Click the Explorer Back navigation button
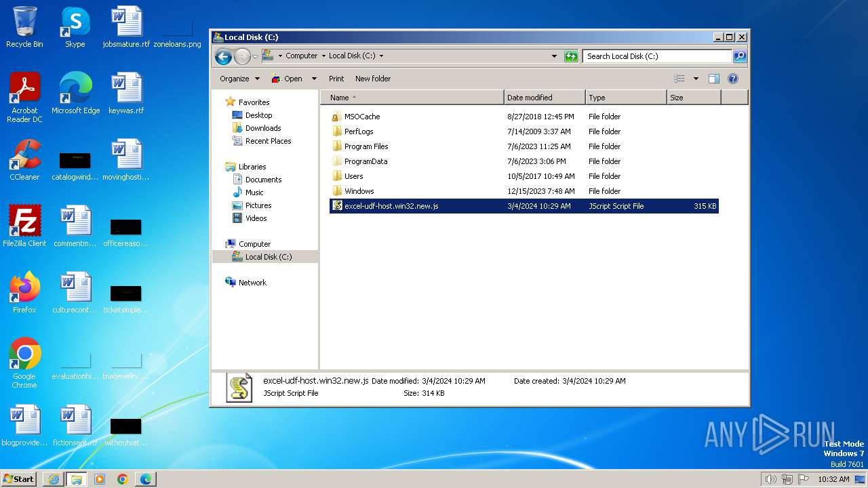The image size is (868, 488). point(223,56)
